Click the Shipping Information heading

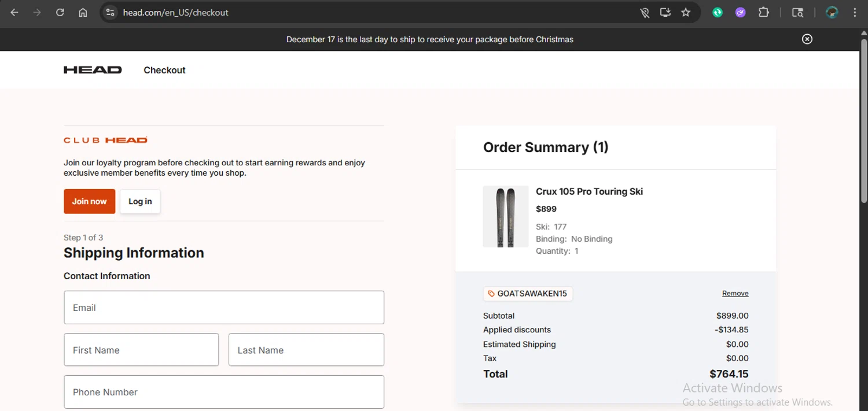click(x=134, y=253)
